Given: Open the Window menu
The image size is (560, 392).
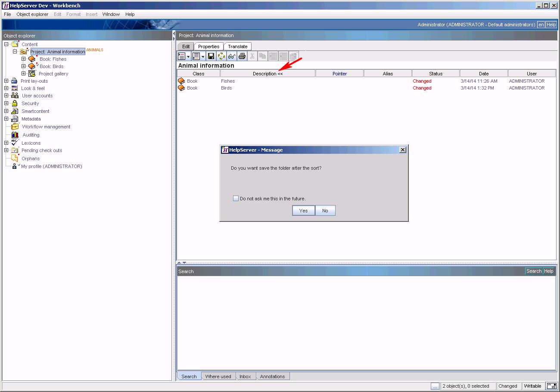Looking at the screenshot, I should pos(111,14).
